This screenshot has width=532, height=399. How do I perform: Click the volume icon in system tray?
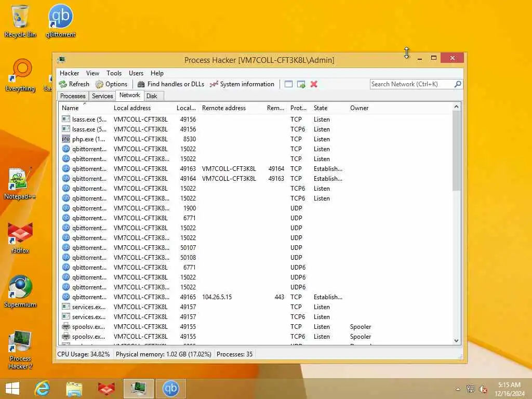[483, 389]
